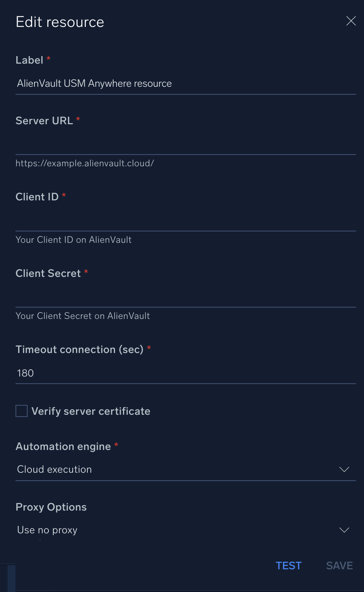Click the Use no proxy field
364x592 pixels.
(x=151, y=530)
